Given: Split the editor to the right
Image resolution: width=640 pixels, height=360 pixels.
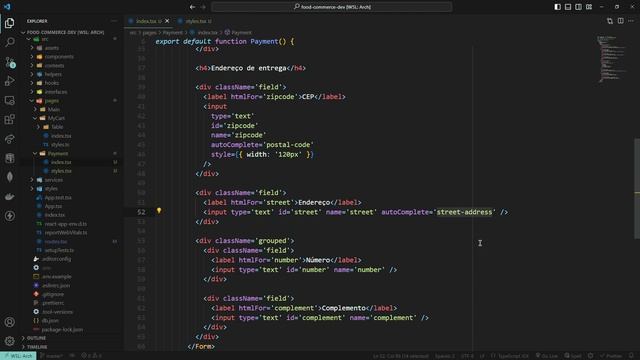Looking at the screenshot, I should pos(620,21).
